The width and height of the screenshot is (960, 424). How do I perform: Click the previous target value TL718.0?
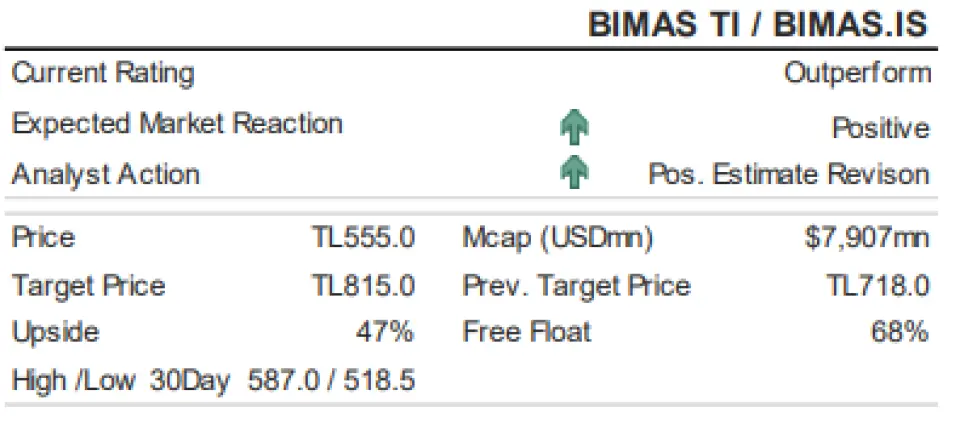point(878,286)
